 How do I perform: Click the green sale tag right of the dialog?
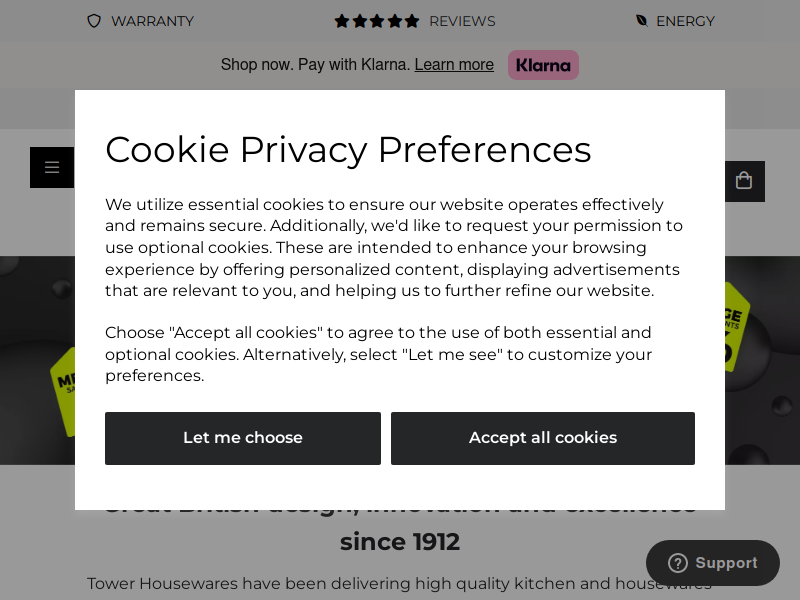pos(737,327)
